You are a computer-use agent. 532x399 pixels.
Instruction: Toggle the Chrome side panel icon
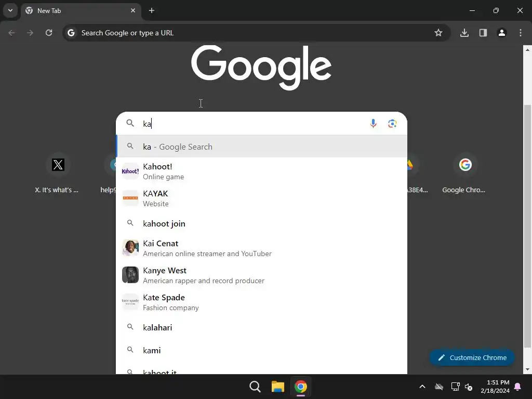coord(483,33)
